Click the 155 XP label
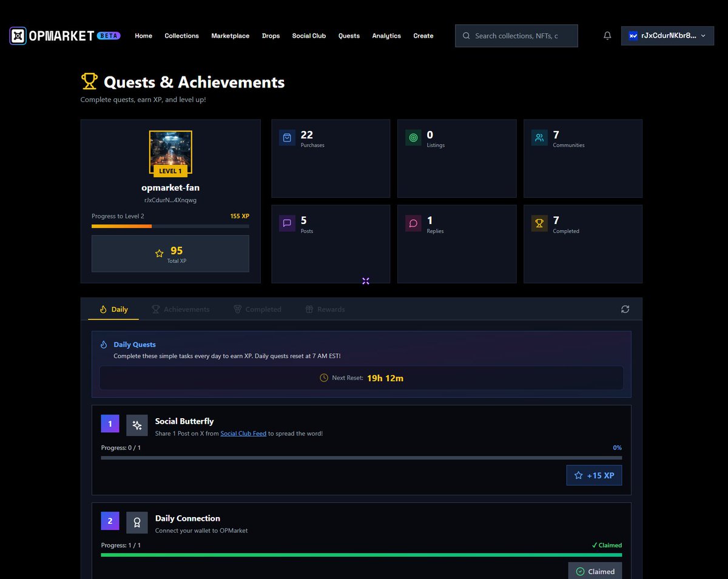The height and width of the screenshot is (579, 728). pyautogui.click(x=240, y=216)
